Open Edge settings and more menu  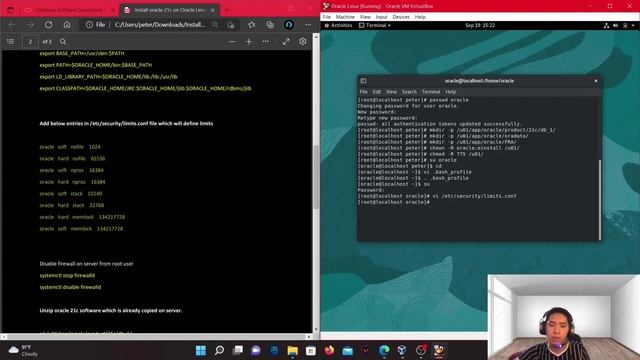[x=308, y=25]
